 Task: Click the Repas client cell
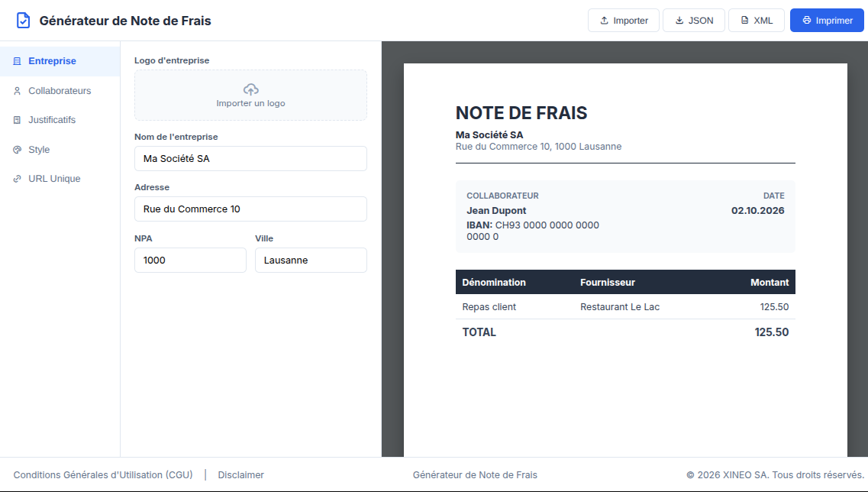[x=489, y=307]
